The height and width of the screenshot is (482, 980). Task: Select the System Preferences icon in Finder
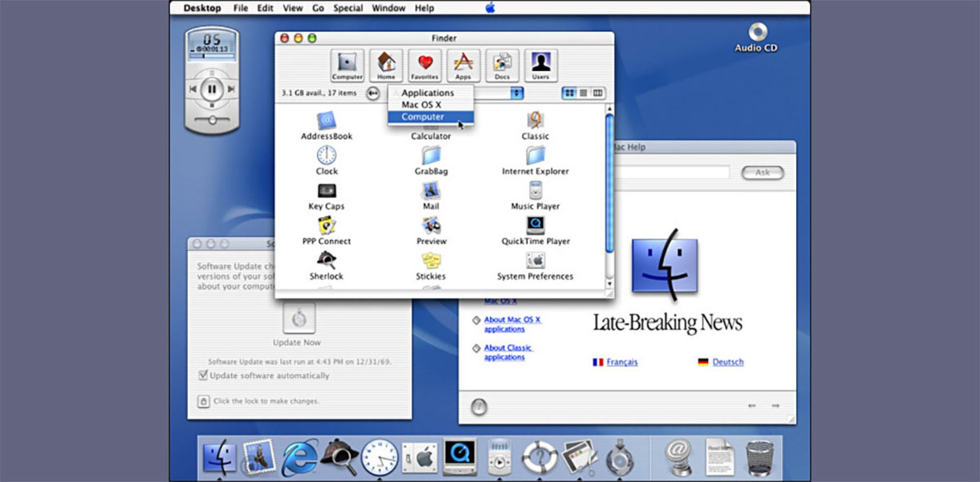point(535,260)
